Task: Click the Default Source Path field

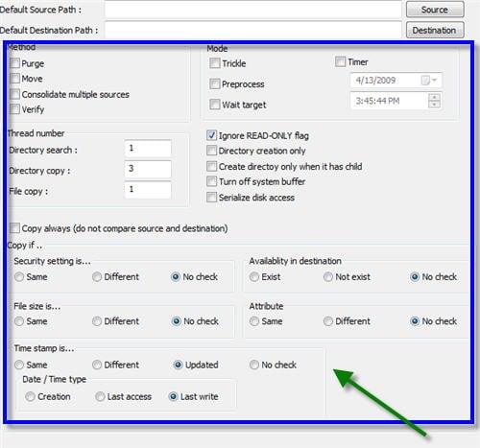Action: click(x=252, y=10)
